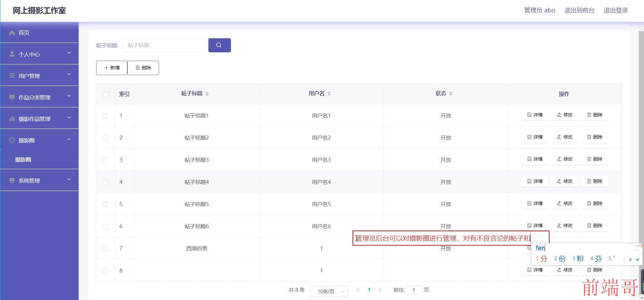This screenshot has height=300, width=644.
Task: Check the checkbox for row index 8
Action: tap(105, 271)
